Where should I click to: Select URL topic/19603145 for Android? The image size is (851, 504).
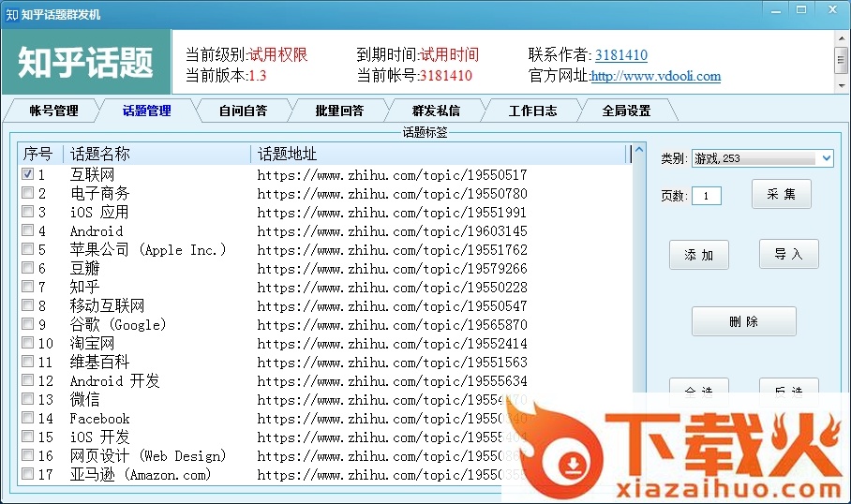[x=392, y=231]
